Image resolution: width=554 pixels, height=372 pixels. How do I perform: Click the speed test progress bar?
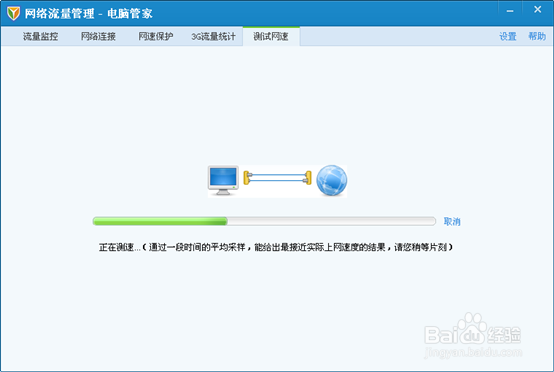[264, 222]
